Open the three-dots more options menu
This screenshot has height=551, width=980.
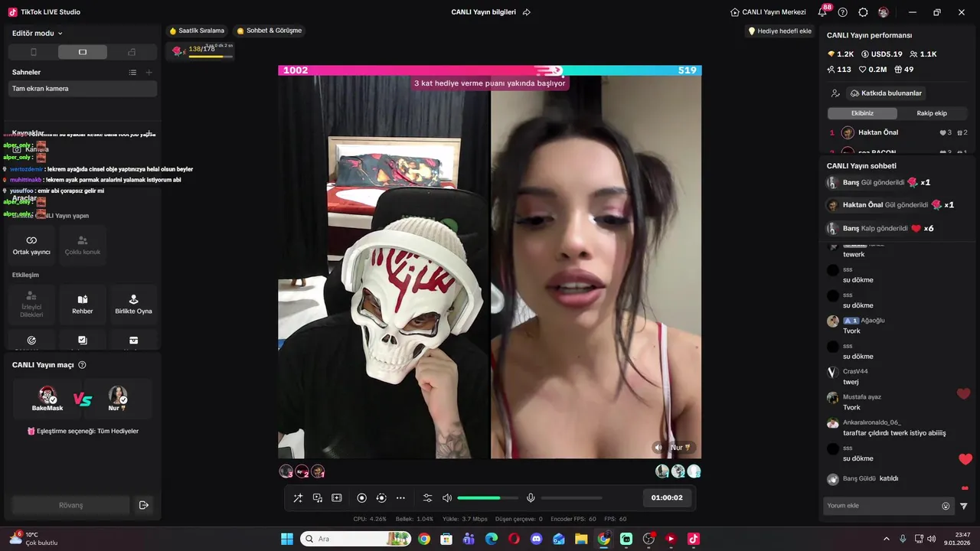pyautogui.click(x=400, y=498)
